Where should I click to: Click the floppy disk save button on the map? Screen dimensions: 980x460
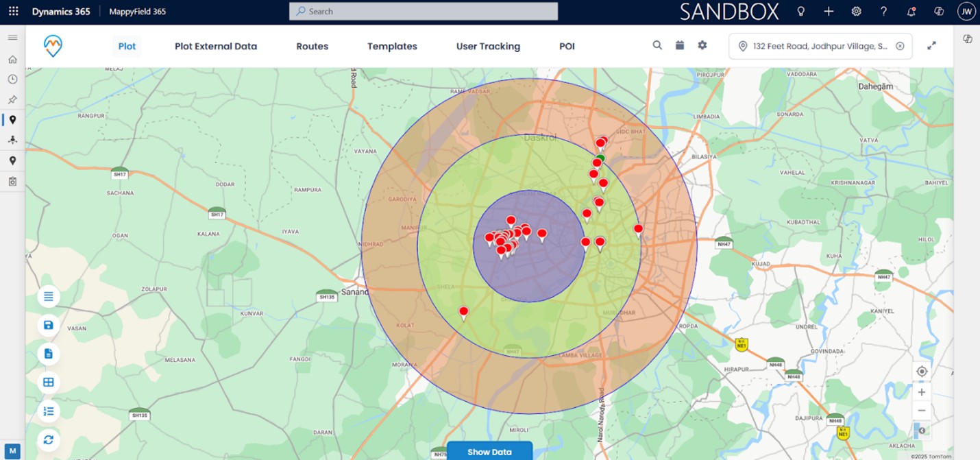(49, 325)
